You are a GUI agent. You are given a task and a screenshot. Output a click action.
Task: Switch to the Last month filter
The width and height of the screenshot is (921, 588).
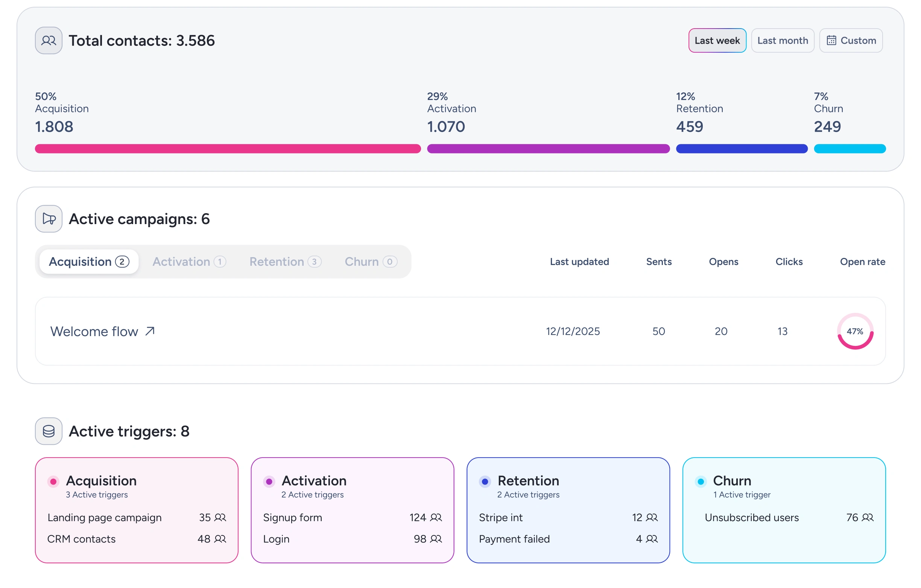click(x=783, y=41)
